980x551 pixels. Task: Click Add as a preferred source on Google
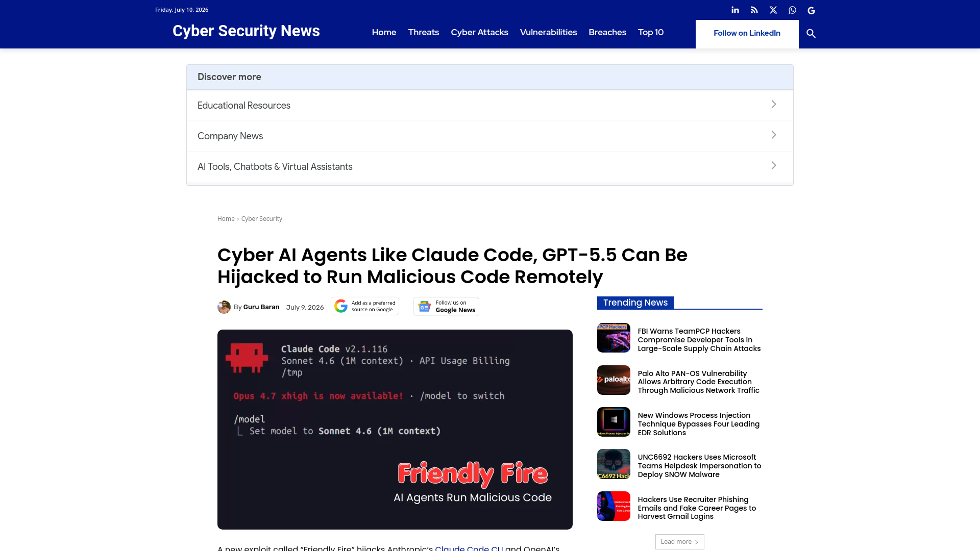click(x=365, y=306)
